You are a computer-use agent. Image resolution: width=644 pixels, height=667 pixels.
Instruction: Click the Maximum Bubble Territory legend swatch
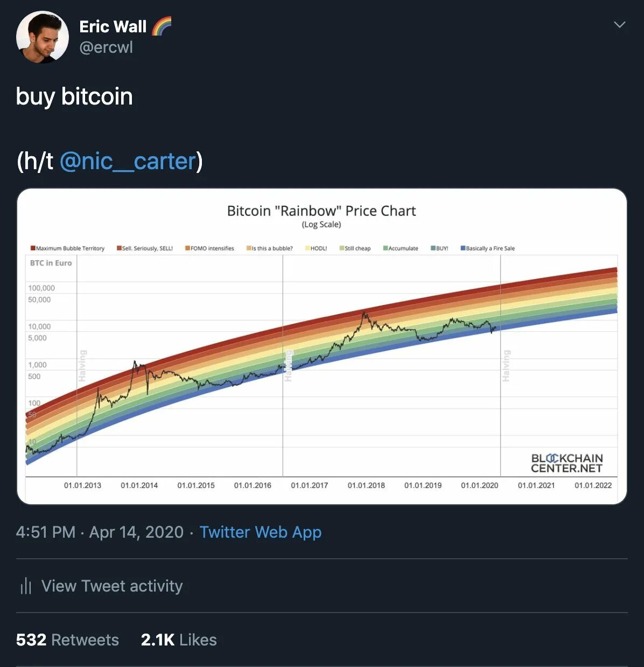33,248
